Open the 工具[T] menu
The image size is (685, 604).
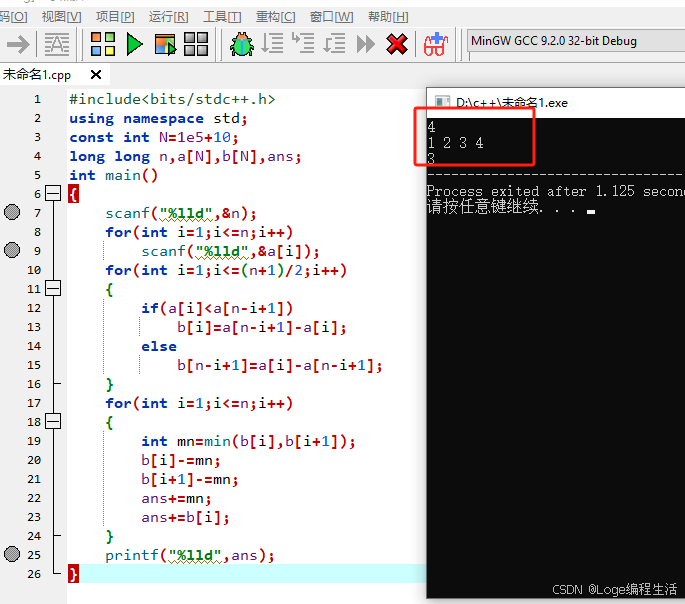222,17
